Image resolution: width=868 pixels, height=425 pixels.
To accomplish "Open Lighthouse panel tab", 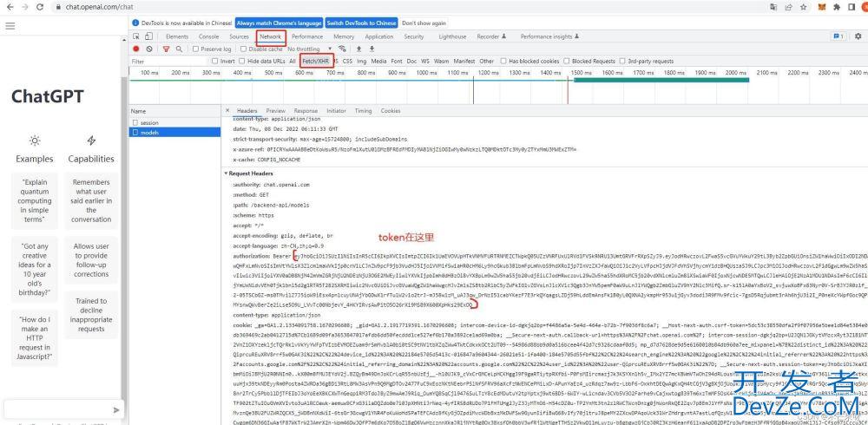I will (x=452, y=36).
